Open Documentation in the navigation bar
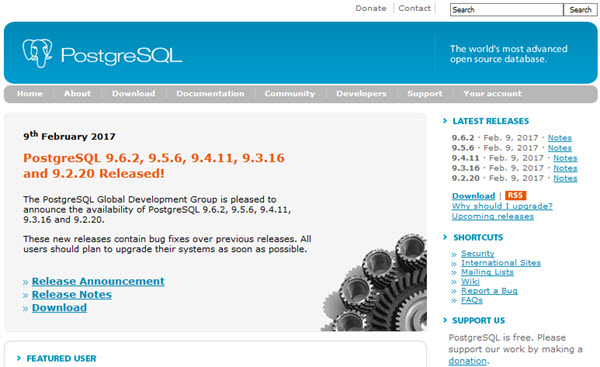600x367 pixels. click(210, 93)
